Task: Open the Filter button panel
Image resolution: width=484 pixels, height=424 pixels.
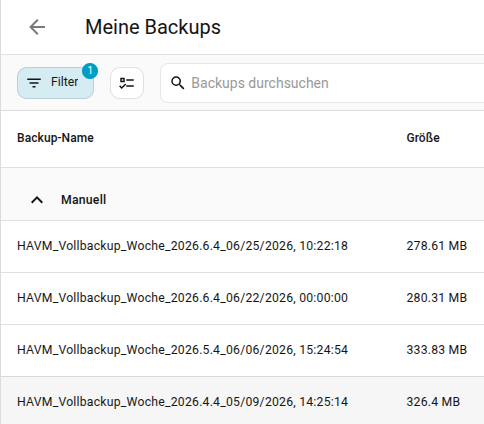Action: [x=55, y=83]
